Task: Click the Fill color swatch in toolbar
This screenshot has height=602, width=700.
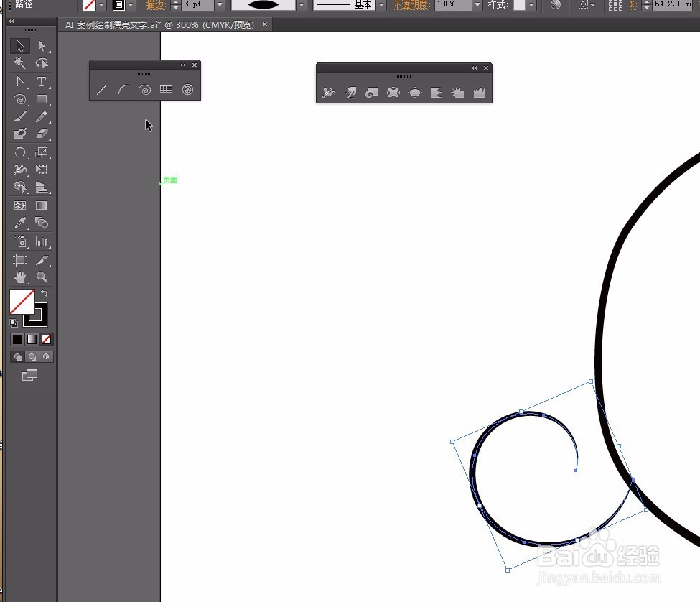Action: (x=22, y=301)
